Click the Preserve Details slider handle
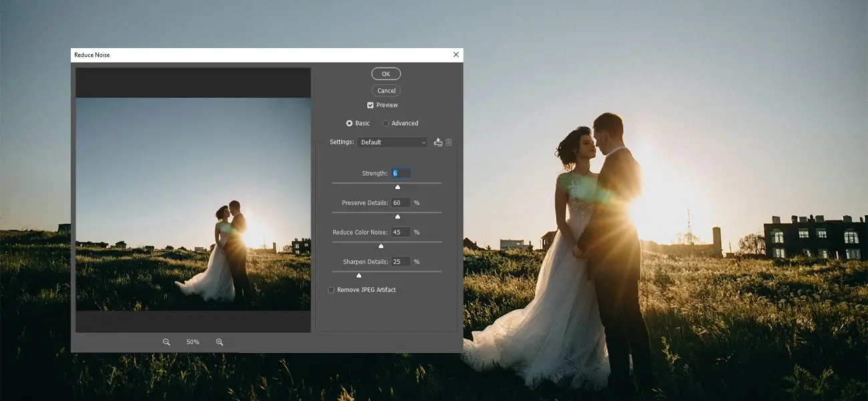Viewport: 868px width, 401px height. click(397, 217)
